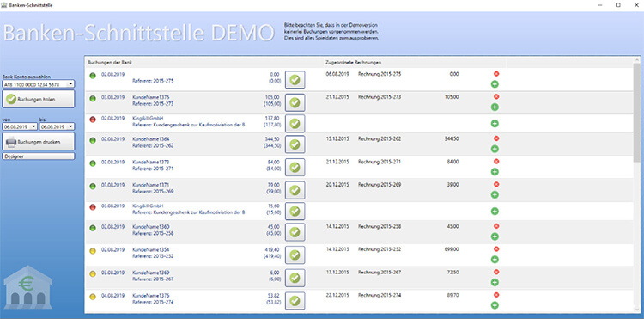This screenshot has width=644, height=319.
Task: Remove assigned Rechnung 2015-271
Action: [x=496, y=162]
